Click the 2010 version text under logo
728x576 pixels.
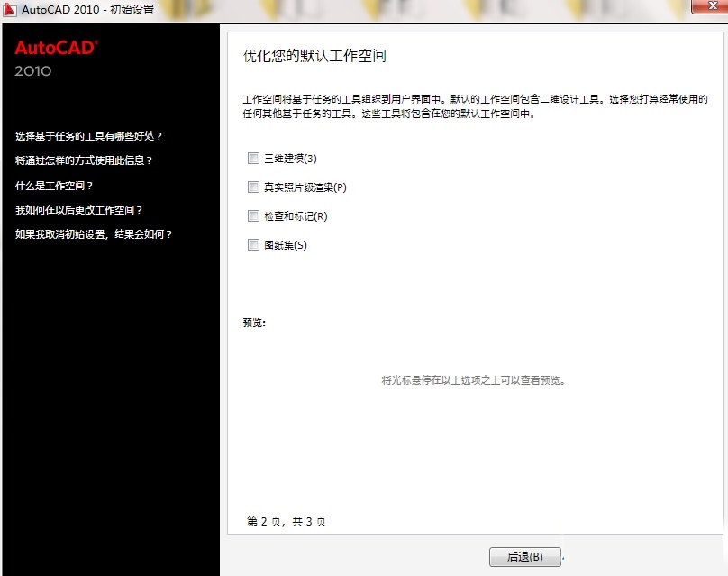click(33, 71)
